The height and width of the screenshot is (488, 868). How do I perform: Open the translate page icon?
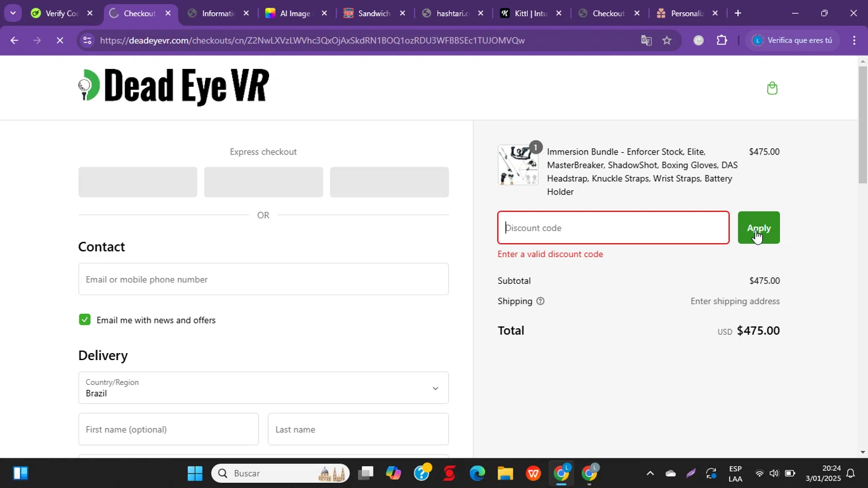(646, 41)
